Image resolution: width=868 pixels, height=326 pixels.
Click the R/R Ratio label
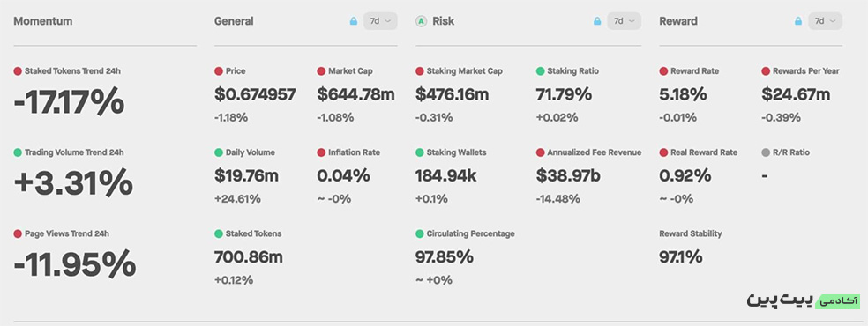pos(791,152)
